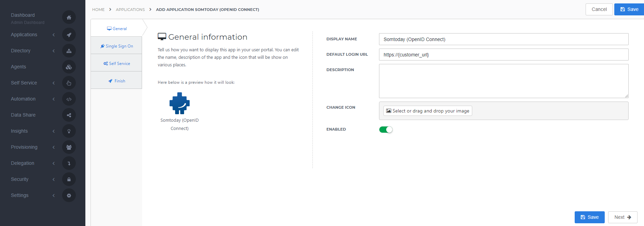Screen dimensions: 644x226
Task: Expand the Settings sidebar chevron
Action: tap(54, 196)
